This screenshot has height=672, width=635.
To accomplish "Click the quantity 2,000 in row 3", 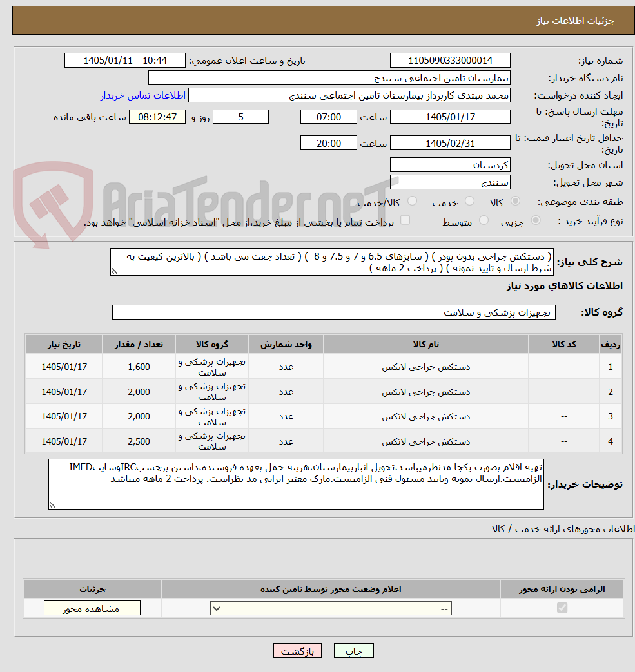I will [x=139, y=416].
